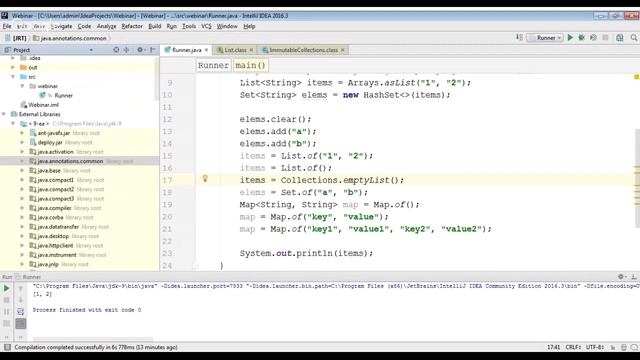
Task: Click the Runner breadcrumb
Action: click(x=213, y=65)
